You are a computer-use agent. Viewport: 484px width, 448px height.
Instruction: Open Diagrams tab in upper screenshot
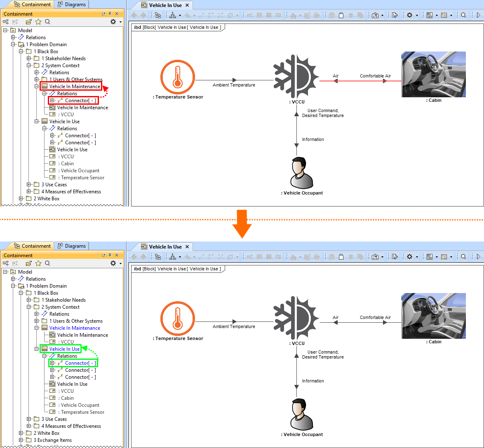[x=71, y=5]
